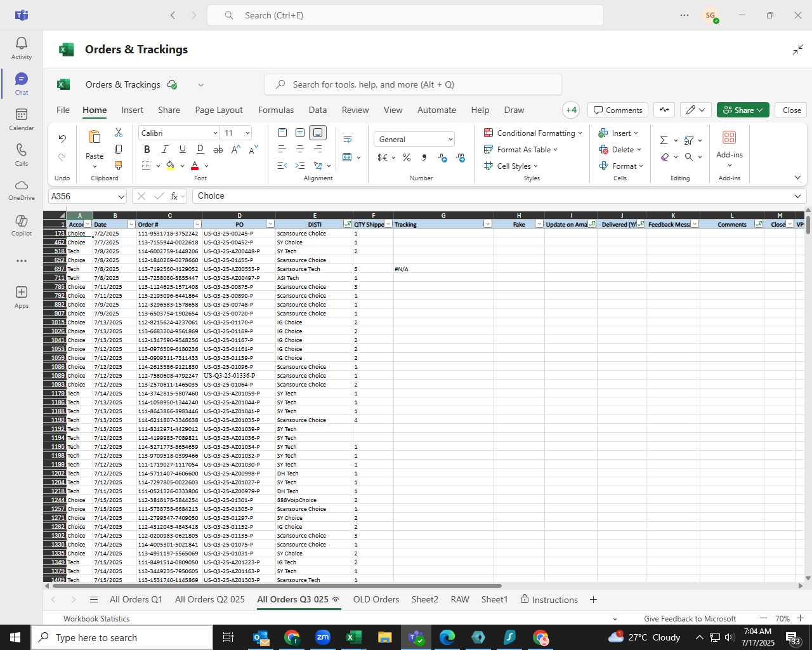The width and height of the screenshot is (812, 650).
Task: Decrease the text indent
Action: (282, 166)
